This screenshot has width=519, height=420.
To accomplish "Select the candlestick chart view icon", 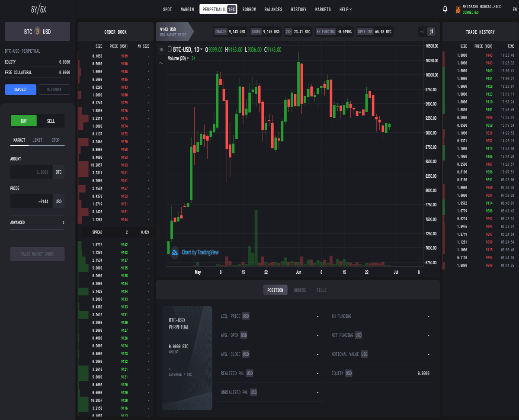I will (431, 32).
